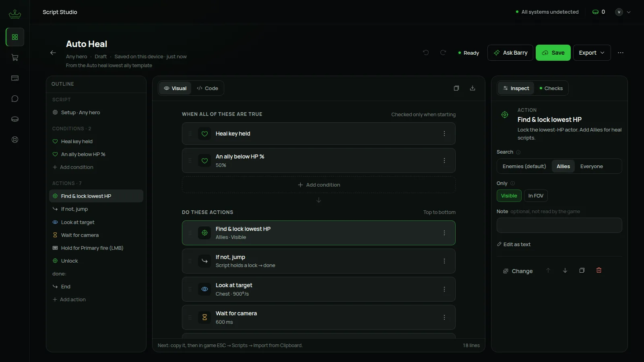Viewport: 644px width, 362px height.
Task: Switch to the Checks tab
Action: [x=551, y=88]
